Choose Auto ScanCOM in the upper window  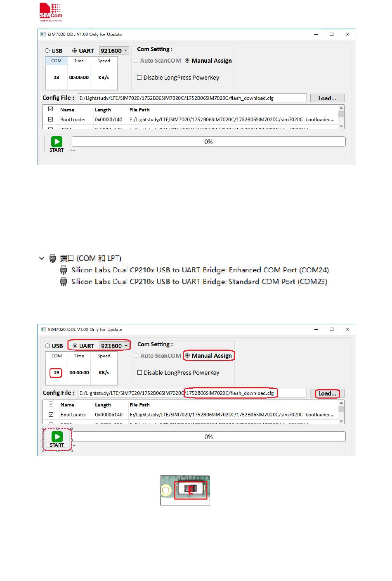[136, 61]
